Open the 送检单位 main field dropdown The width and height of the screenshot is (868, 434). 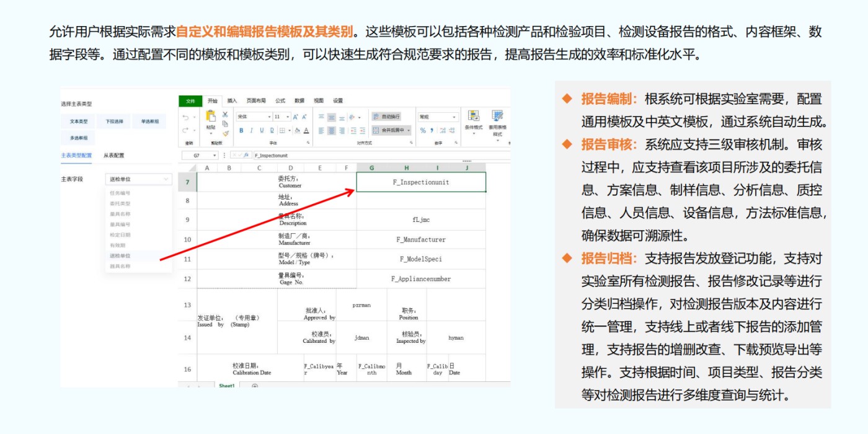(138, 179)
